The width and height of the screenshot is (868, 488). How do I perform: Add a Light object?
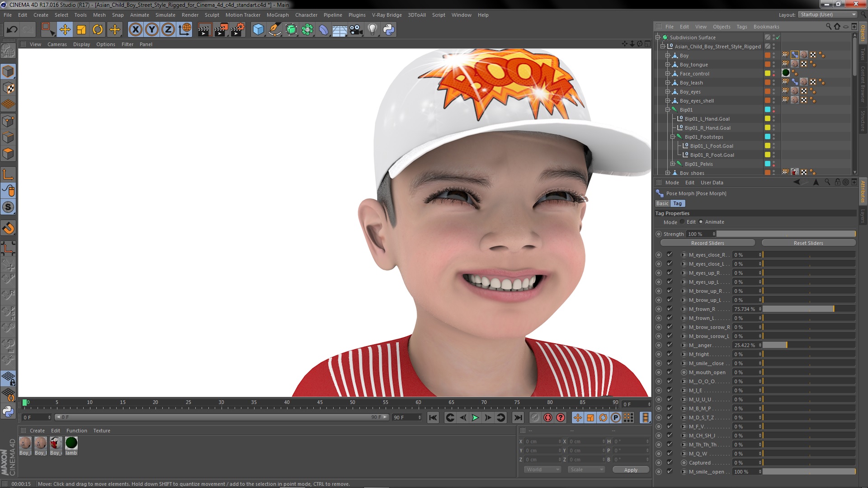click(372, 30)
